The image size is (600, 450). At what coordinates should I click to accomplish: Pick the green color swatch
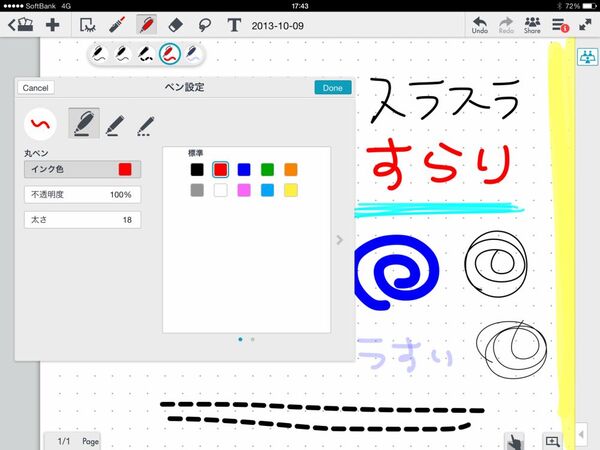click(x=267, y=169)
